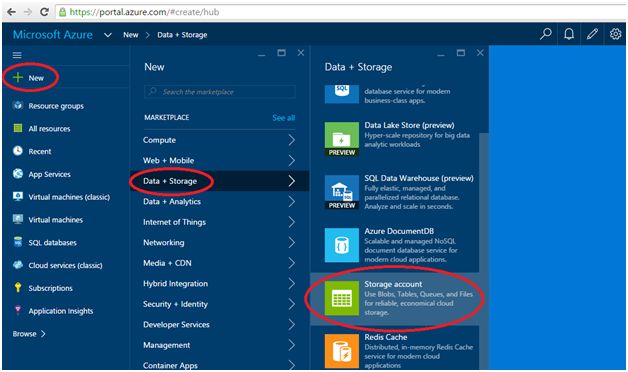The width and height of the screenshot is (628, 372).
Task: Click the Application Insights bulb icon
Action: 18,310
